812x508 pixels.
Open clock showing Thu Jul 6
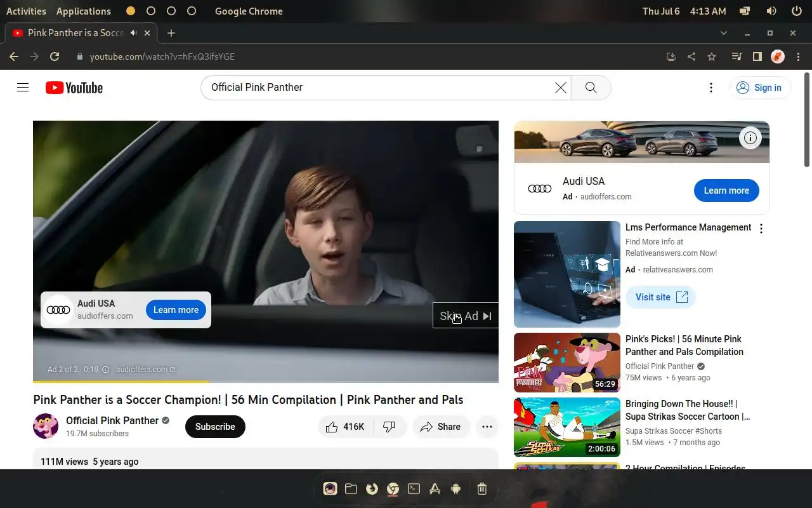684,11
